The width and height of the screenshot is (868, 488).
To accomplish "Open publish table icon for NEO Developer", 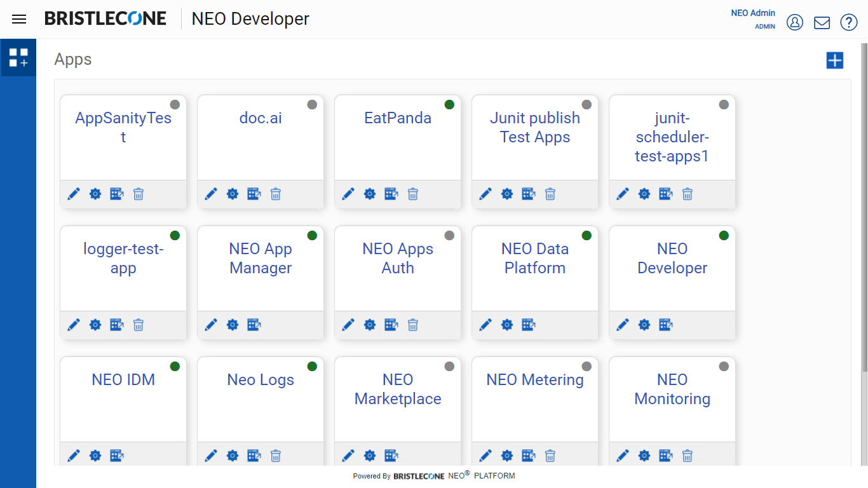I will (666, 325).
